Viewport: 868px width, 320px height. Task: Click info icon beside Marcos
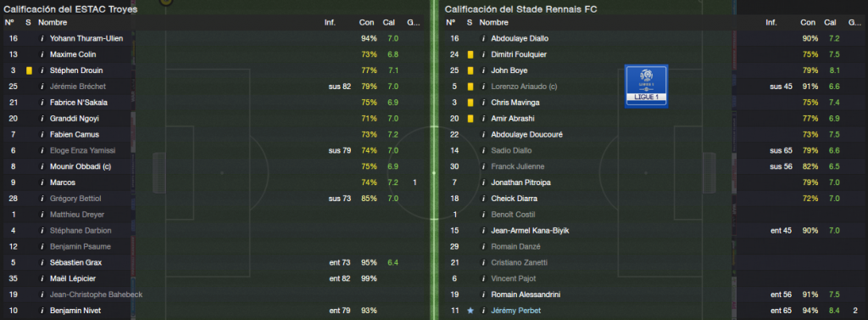point(42,182)
